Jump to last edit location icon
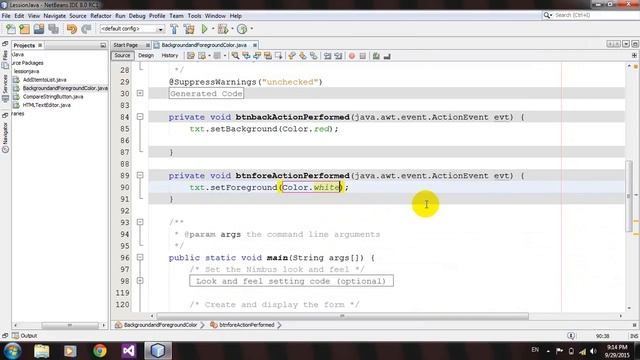This screenshot has height=360, width=640. coord(191,56)
